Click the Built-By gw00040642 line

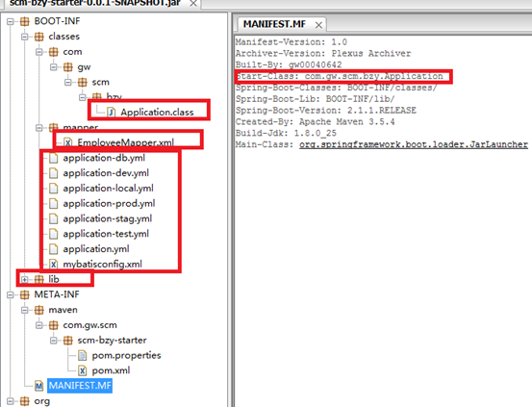(x=289, y=64)
